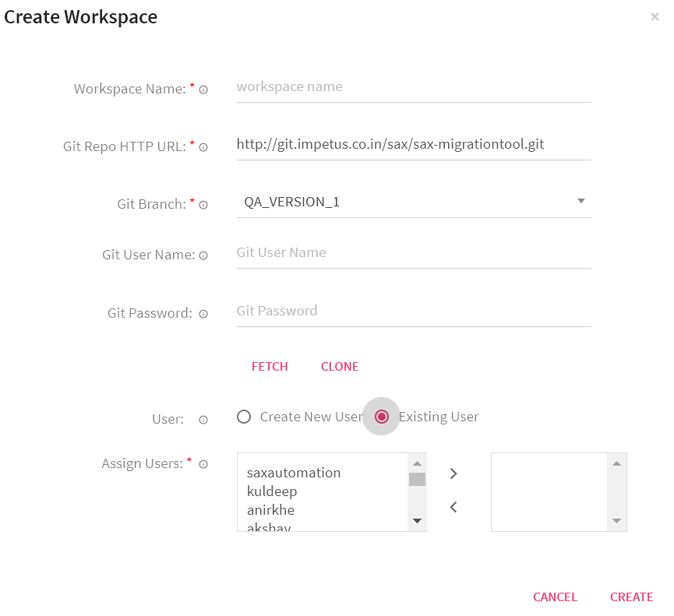Select the Existing User radio button
674x616 pixels.
(x=381, y=417)
